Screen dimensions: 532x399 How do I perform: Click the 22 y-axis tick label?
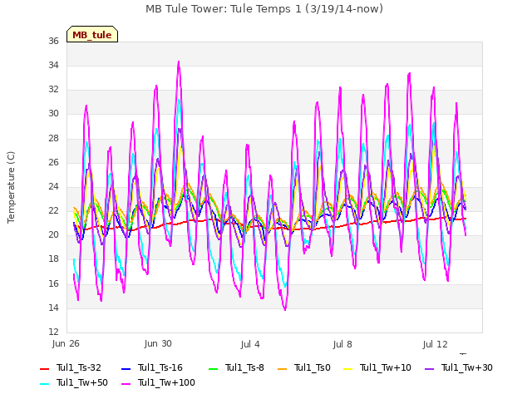[x=53, y=210]
